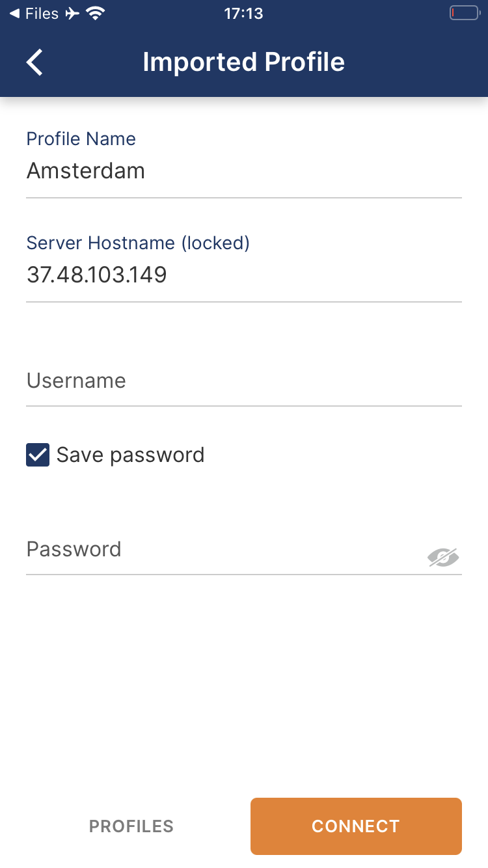Tap the Save password label text
This screenshot has height=868, width=488.
pyautogui.click(x=130, y=455)
